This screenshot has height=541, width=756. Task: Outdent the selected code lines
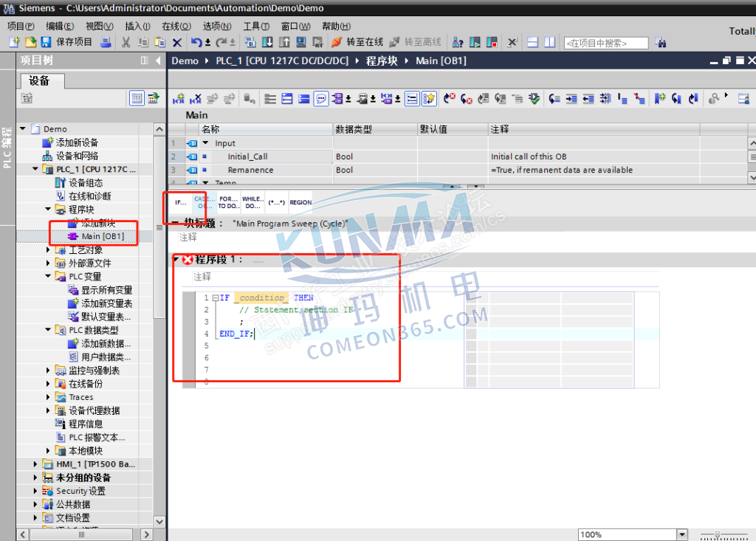pyautogui.click(x=588, y=98)
